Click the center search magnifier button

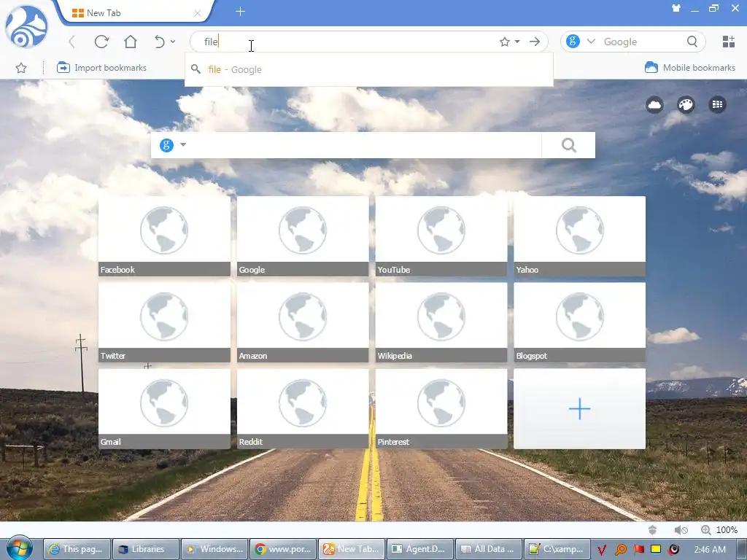click(x=568, y=145)
